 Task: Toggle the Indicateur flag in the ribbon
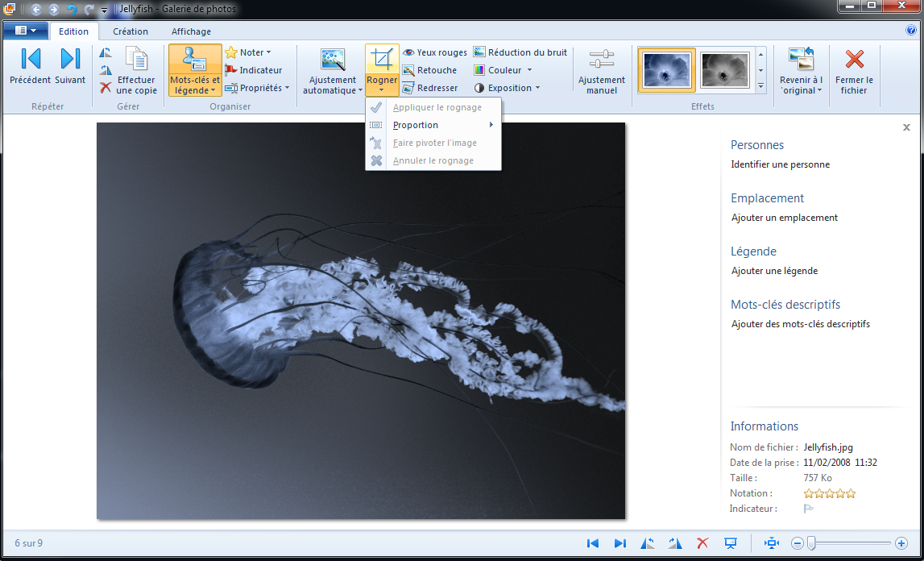click(253, 70)
